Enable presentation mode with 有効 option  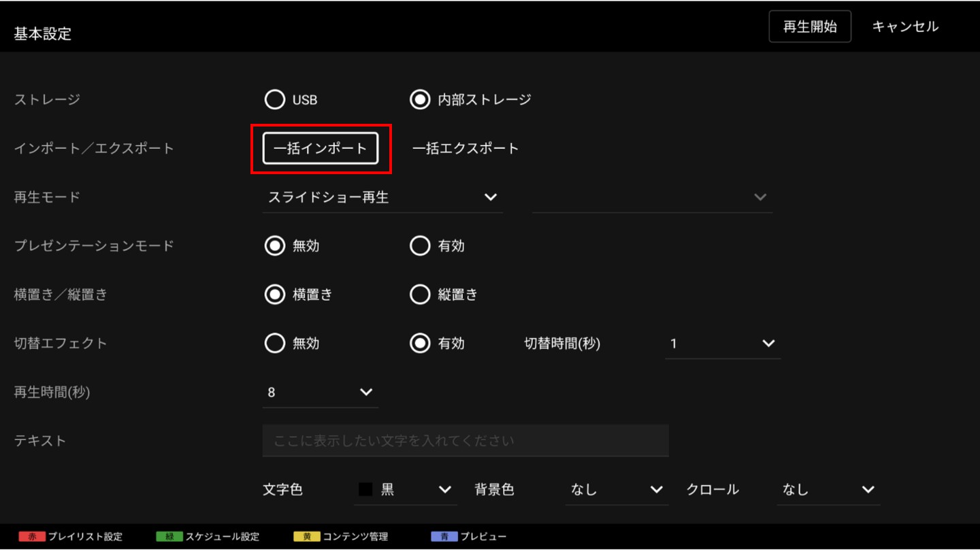coord(420,246)
